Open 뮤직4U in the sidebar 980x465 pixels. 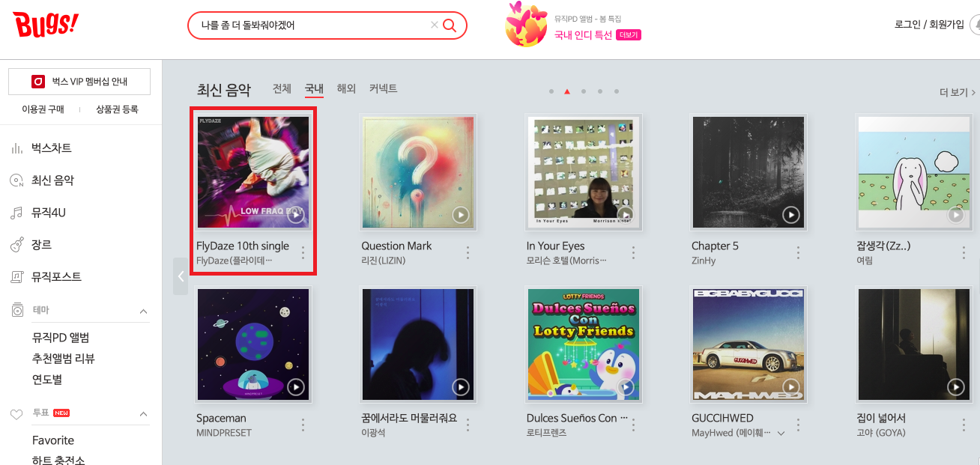[x=48, y=213]
